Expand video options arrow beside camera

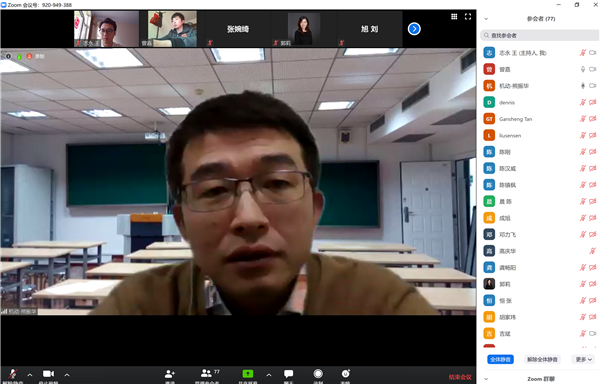(x=67, y=375)
